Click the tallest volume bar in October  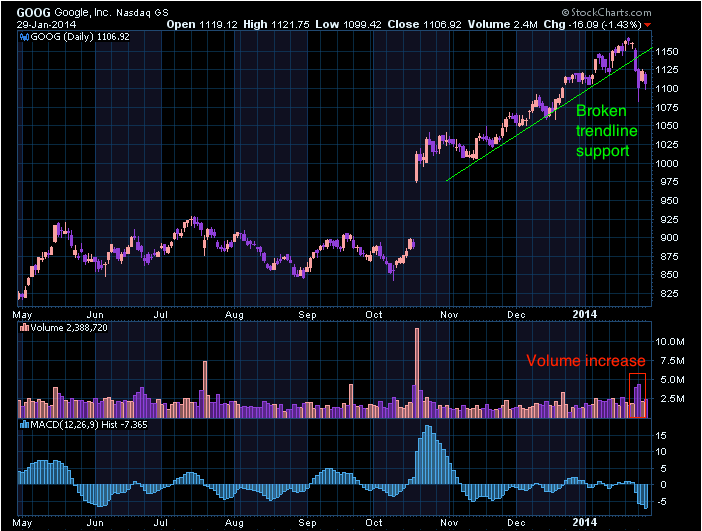(x=417, y=373)
